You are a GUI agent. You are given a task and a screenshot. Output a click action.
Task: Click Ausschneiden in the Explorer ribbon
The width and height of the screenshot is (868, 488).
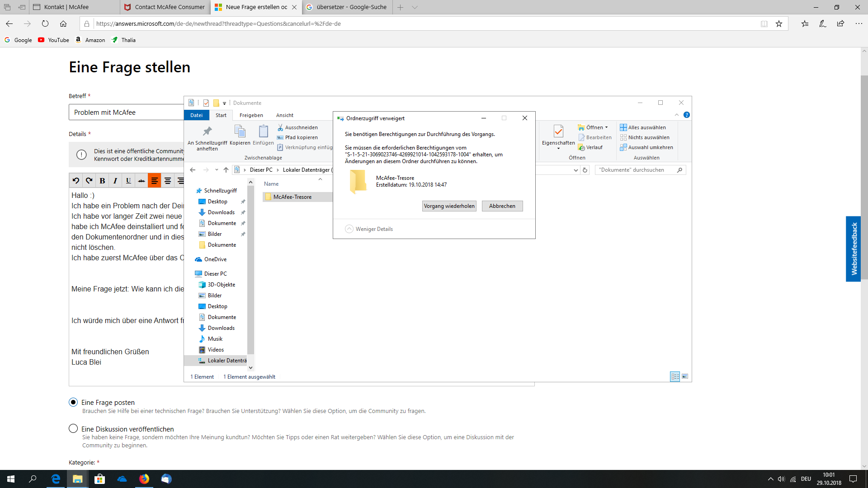point(297,127)
